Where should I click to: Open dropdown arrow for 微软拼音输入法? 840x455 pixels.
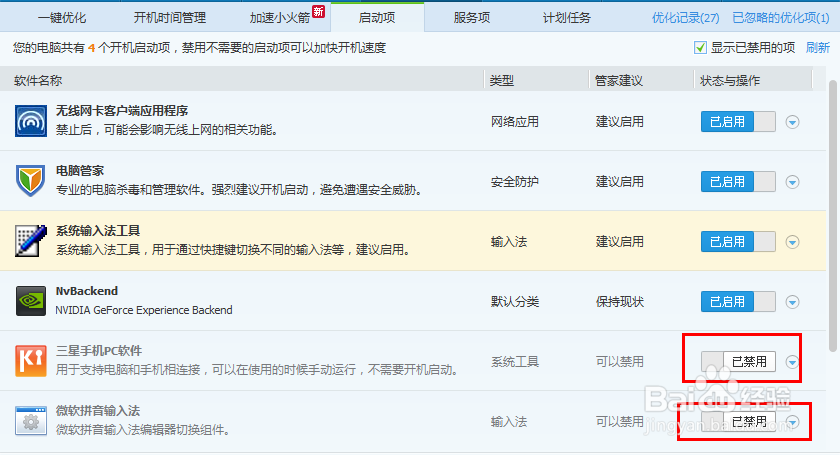pyautogui.click(x=793, y=422)
